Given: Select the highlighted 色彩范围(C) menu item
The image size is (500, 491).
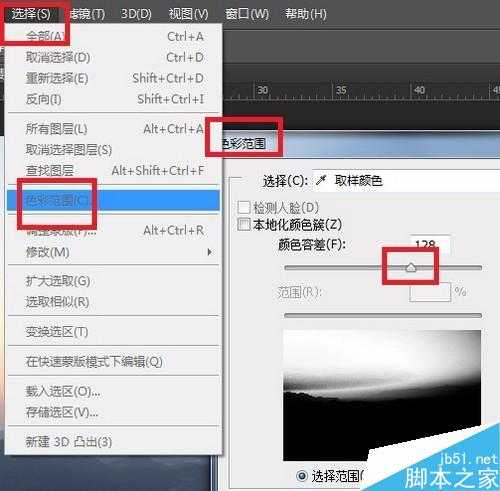Looking at the screenshot, I should coord(114,200).
